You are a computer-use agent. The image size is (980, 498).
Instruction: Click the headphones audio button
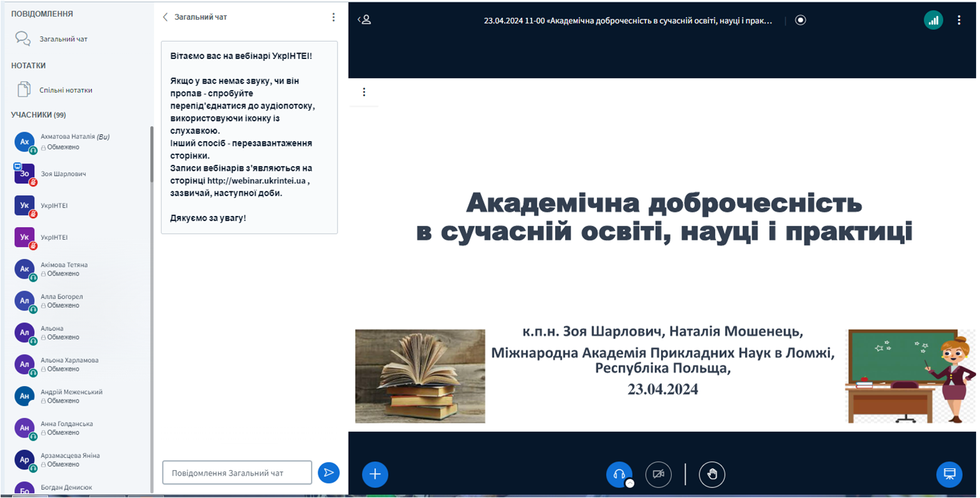click(619, 474)
